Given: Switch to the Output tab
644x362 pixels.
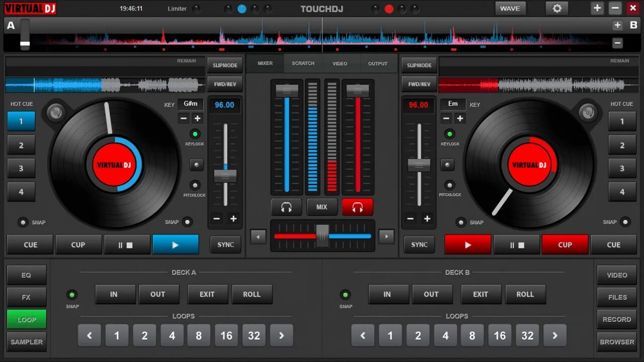Looking at the screenshot, I should tap(378, 63).
